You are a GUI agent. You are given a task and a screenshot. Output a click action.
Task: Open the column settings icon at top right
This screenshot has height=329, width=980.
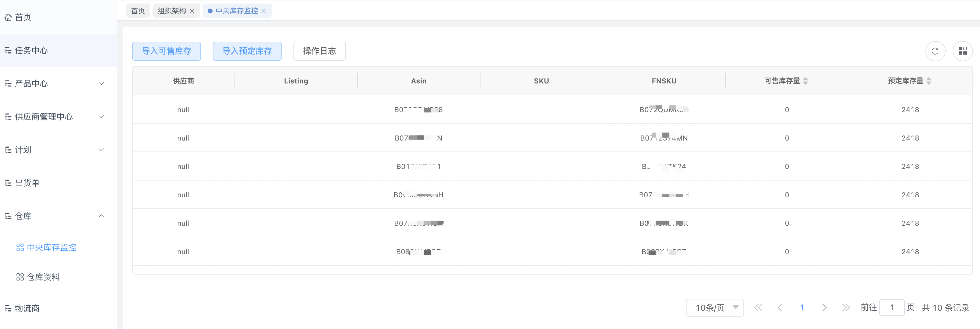click(x=963, y=51)
